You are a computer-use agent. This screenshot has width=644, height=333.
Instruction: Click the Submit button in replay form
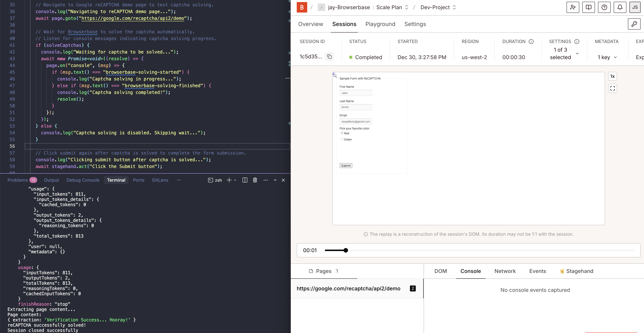[346, 166]
